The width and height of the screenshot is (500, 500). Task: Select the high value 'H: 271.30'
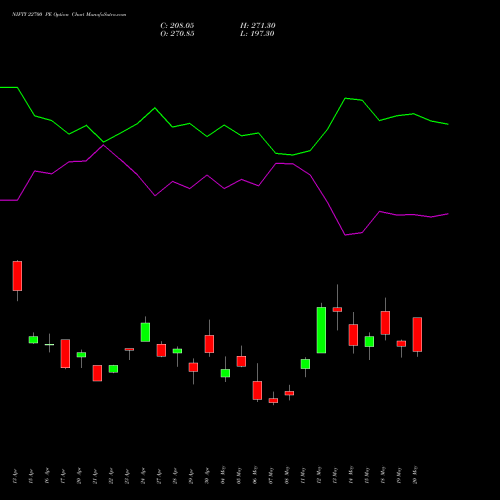click(258, 26)
